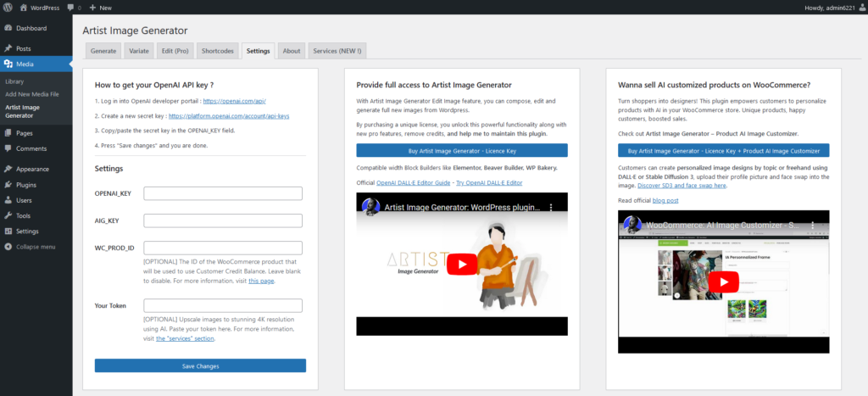The height and width of the screenshot is (396, 868).
Task: Click the Collapse menu arrow icon
Action: point(8,247)
